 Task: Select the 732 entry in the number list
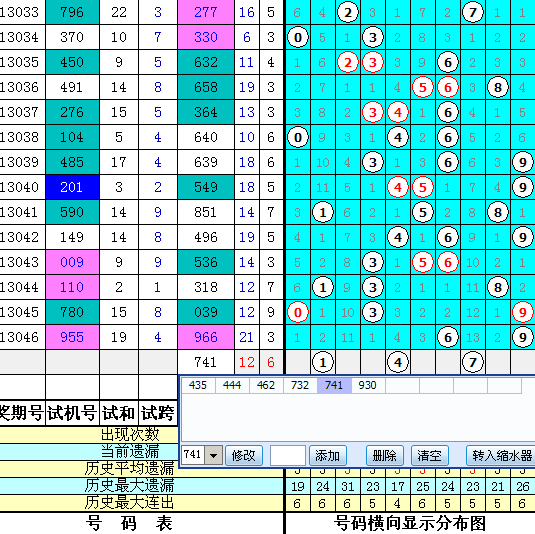click(x=300, y=385)
